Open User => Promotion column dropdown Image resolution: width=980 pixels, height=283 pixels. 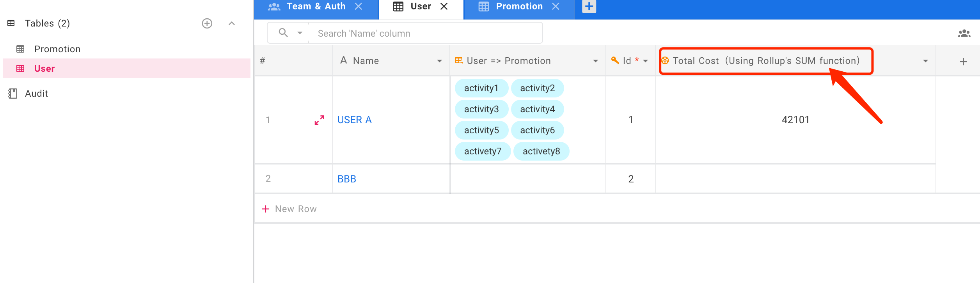point(596,61)
